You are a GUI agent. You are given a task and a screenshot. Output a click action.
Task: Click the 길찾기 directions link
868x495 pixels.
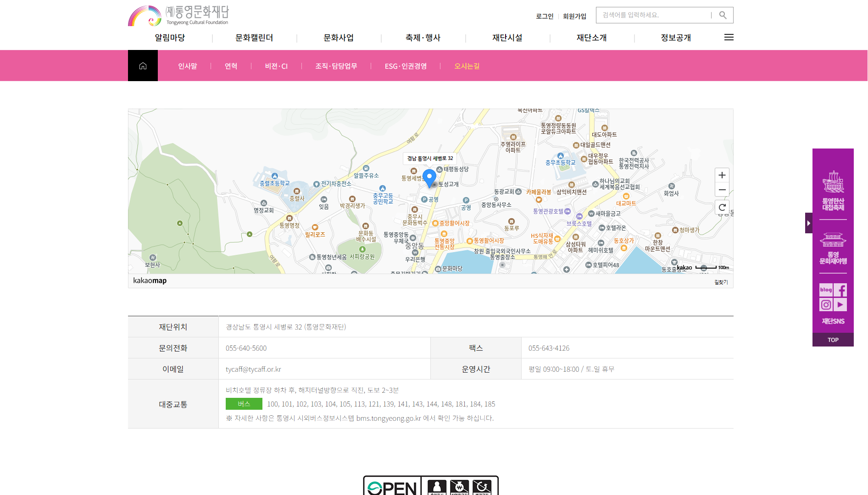coord(721,282)
